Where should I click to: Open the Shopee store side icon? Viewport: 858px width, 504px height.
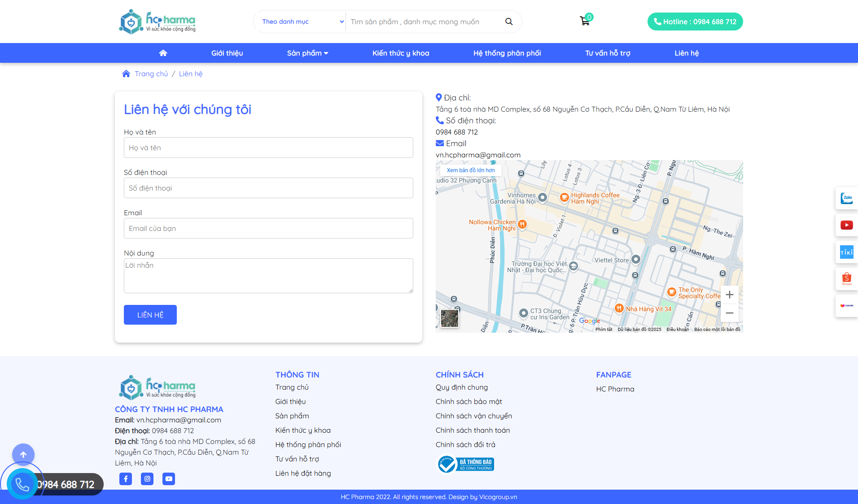coord(846,279)
